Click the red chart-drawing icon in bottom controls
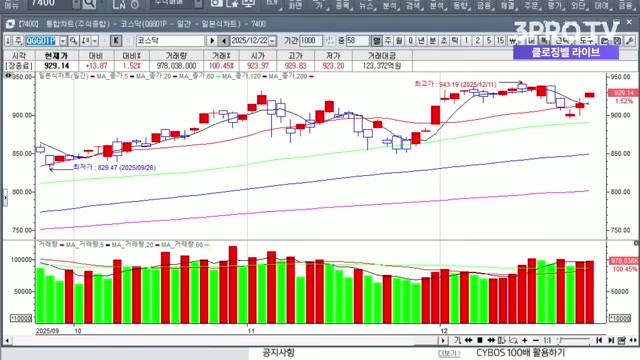The image size is (640, 360). pyautogui.click(x=513, y=340)
